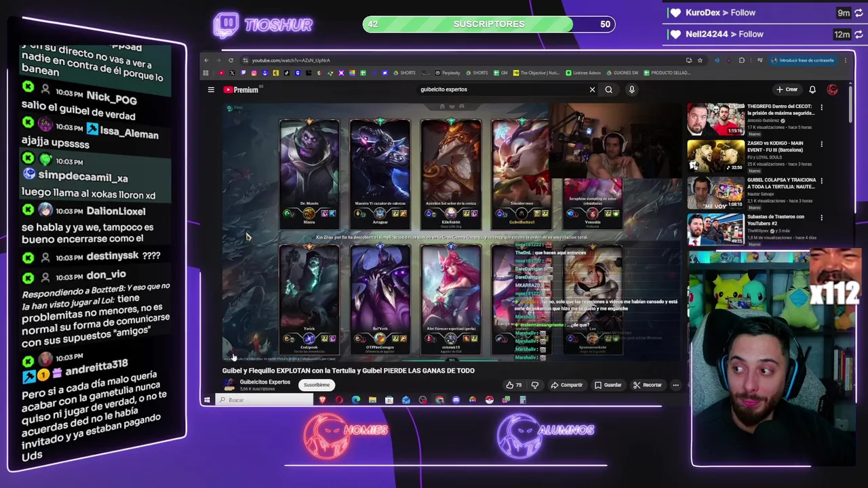The image size is (868, 488).
Task: Click the TIOSHUR Twitch logo
Action: point(263,25)
